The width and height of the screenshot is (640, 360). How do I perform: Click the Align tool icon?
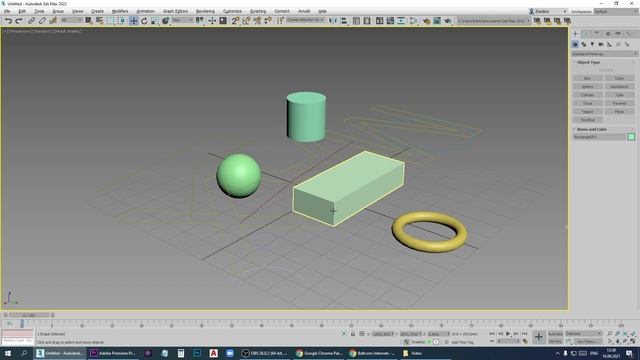[x=344, y=21]
